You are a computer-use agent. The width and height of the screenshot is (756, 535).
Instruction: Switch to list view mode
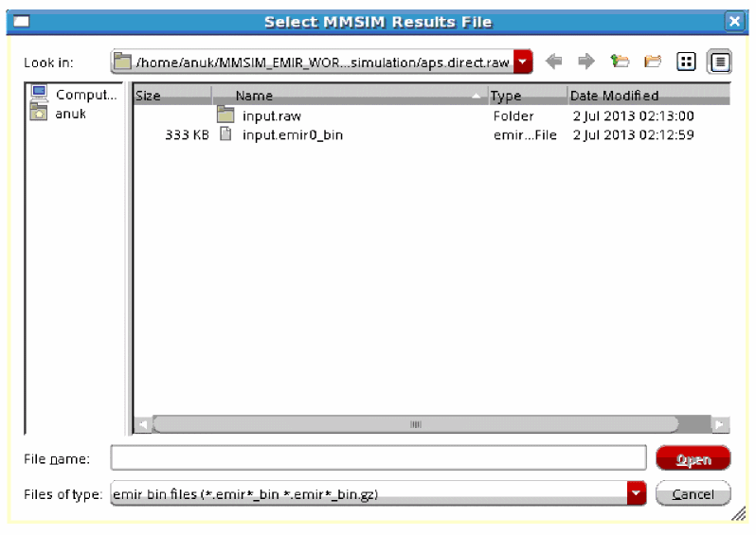tap(686, 62)
